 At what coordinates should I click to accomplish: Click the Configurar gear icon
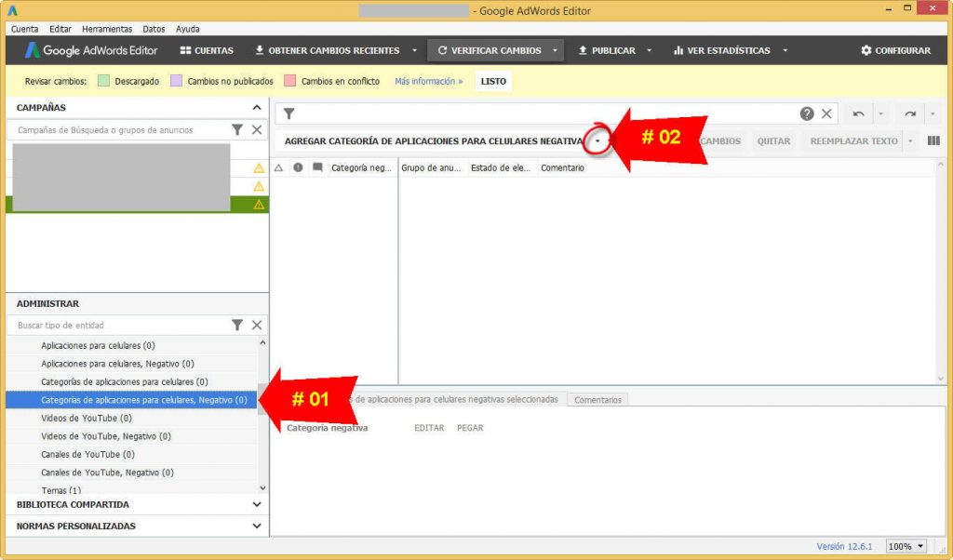click(867, 51)
